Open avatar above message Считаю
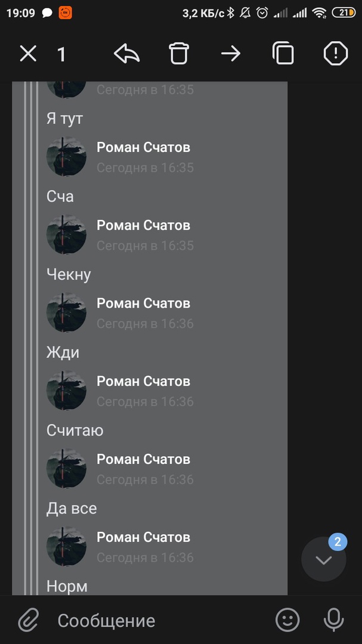This screenshot has height=644, width=362. click(x=66, y=390)
